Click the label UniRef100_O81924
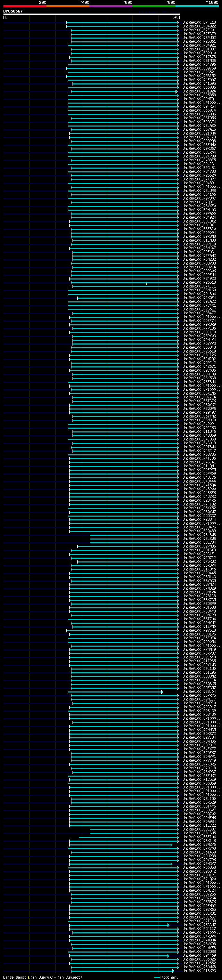 tap(199, 91)
